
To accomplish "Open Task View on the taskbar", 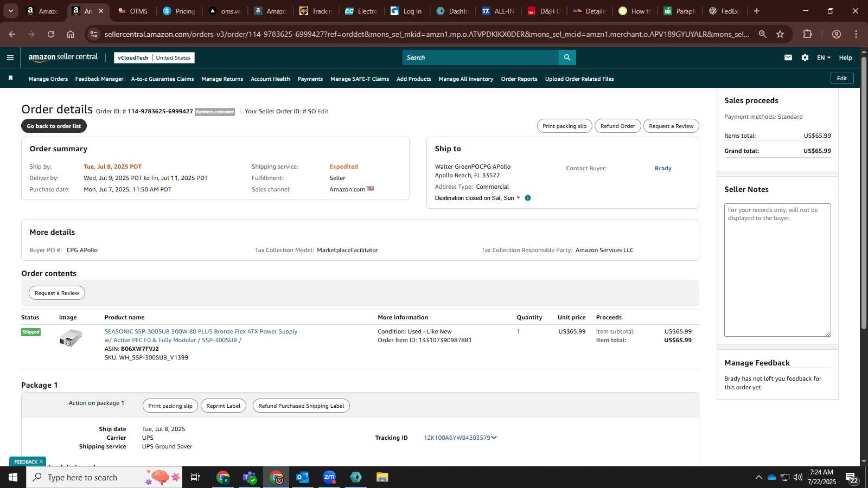I will point(195,477).
